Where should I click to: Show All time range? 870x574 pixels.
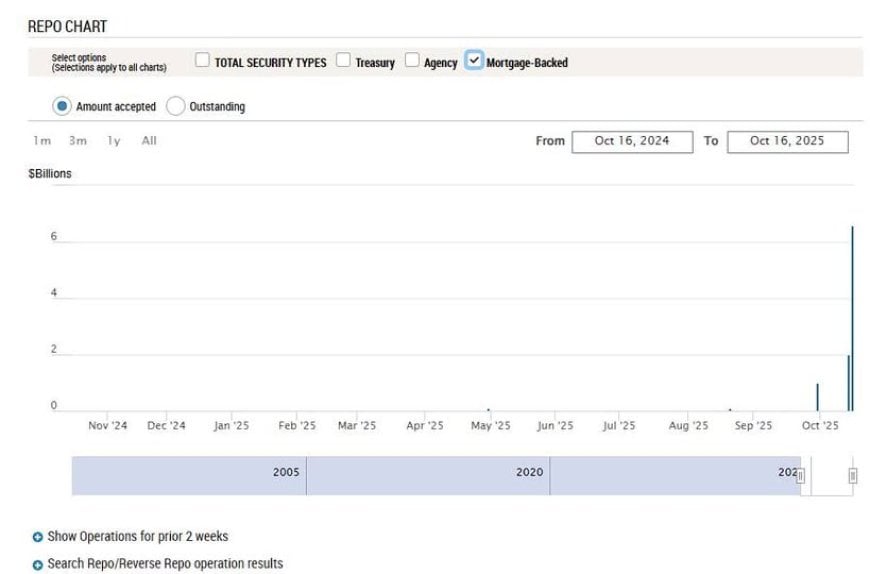(x=149, y=141)
